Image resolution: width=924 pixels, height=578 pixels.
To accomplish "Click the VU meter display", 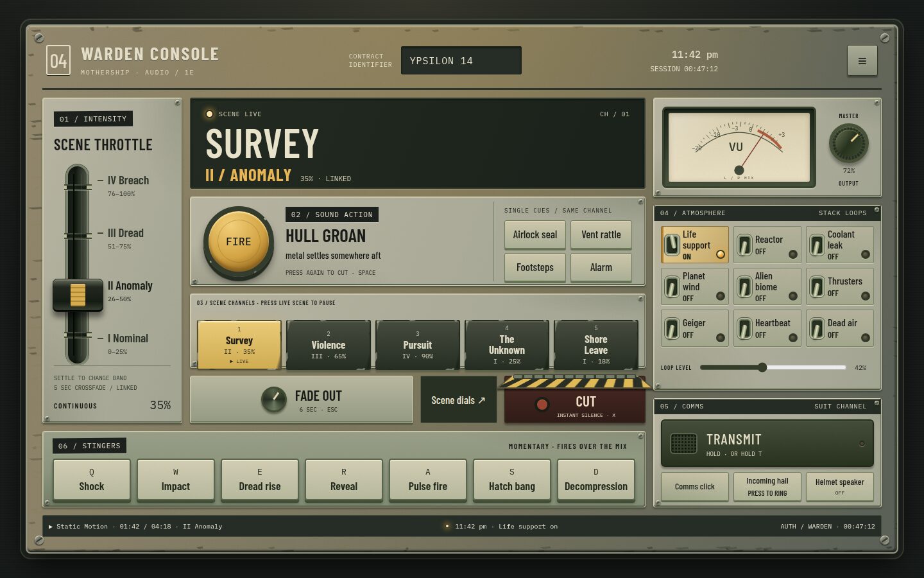I will click(x=739, y=147).
